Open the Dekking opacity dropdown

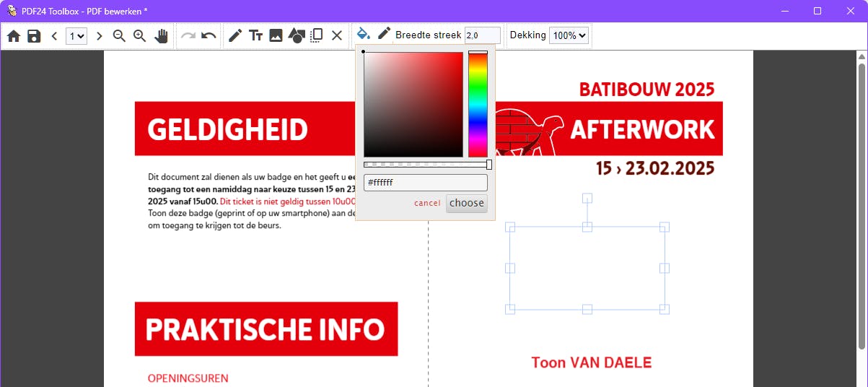569,35
